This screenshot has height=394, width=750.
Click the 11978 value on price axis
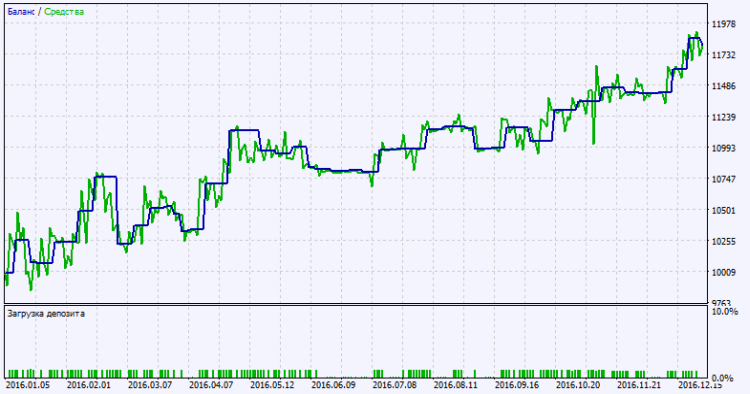pyautogui.click(x=724, y=24)
